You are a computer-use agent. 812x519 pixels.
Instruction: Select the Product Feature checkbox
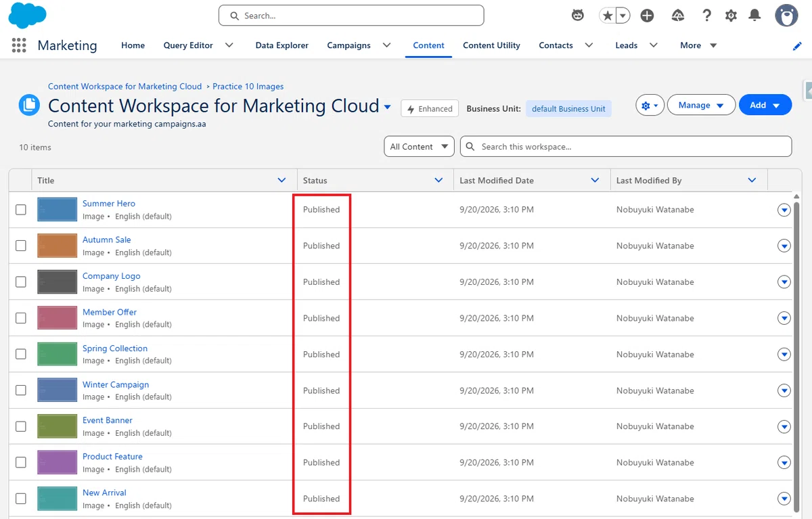[x=21, y=462]
